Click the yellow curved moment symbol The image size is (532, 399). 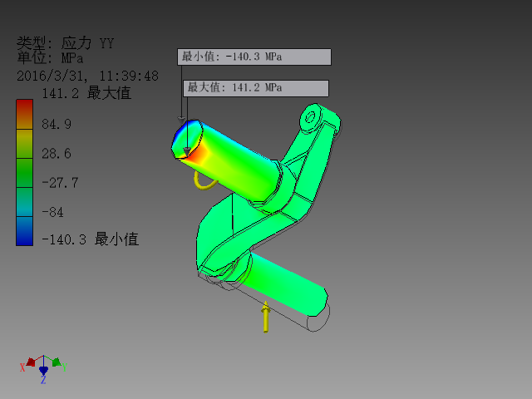click(204, 180)
